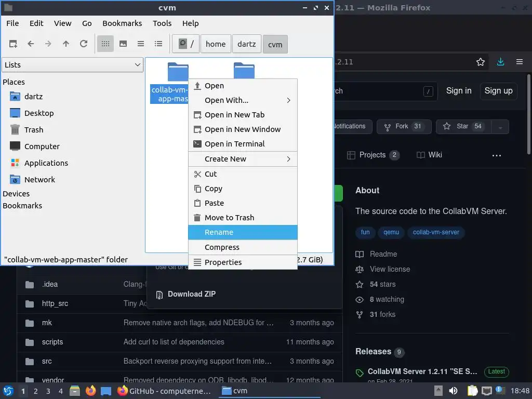Screen dimensions: 532x399
Task: Navigate to home path segment
Action: [x=216, y=44]
